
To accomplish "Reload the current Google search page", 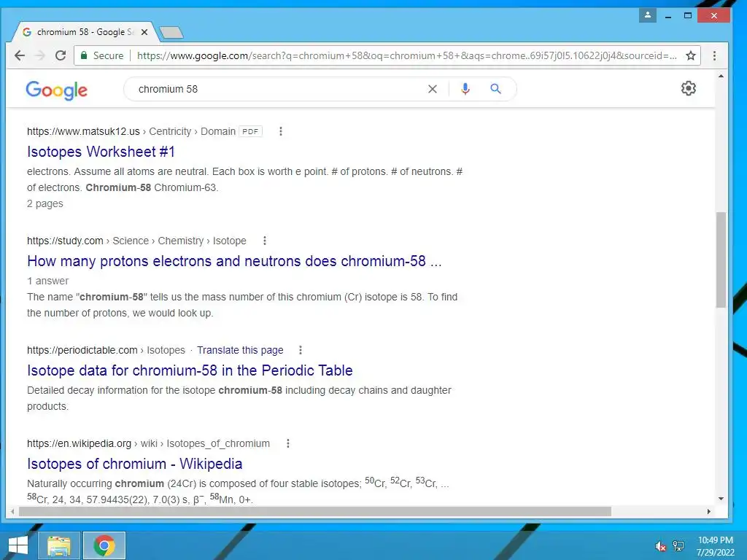I will 61,55.
